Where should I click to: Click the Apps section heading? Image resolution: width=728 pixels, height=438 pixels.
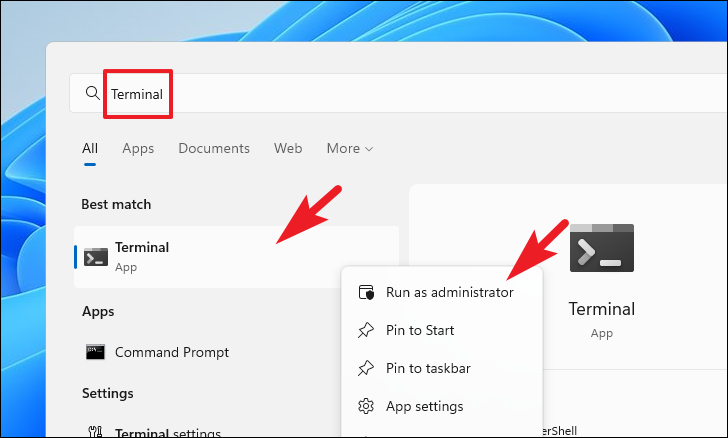[x=98, y=311]
